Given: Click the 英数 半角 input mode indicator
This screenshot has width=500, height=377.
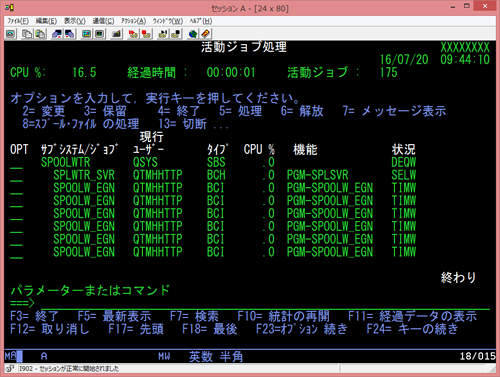Looking at the screenshot, I should [x=216, y=357].
